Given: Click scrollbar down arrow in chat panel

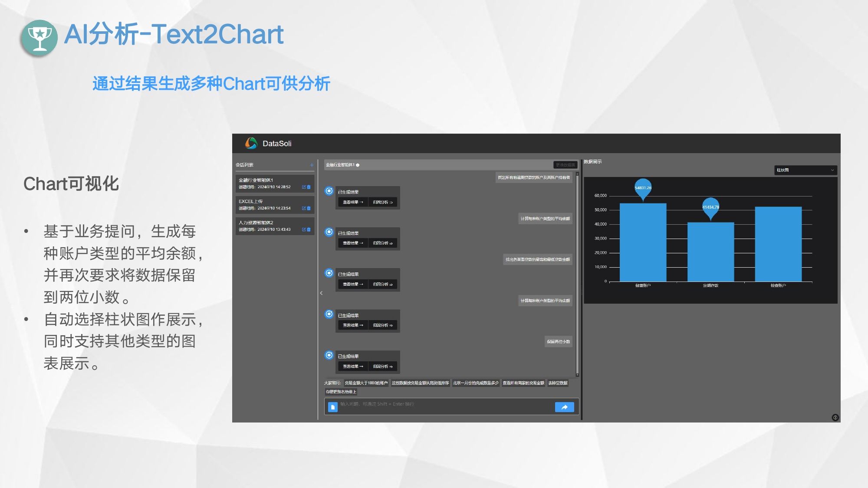Looking at the screenshot, I should coord(577,374).
